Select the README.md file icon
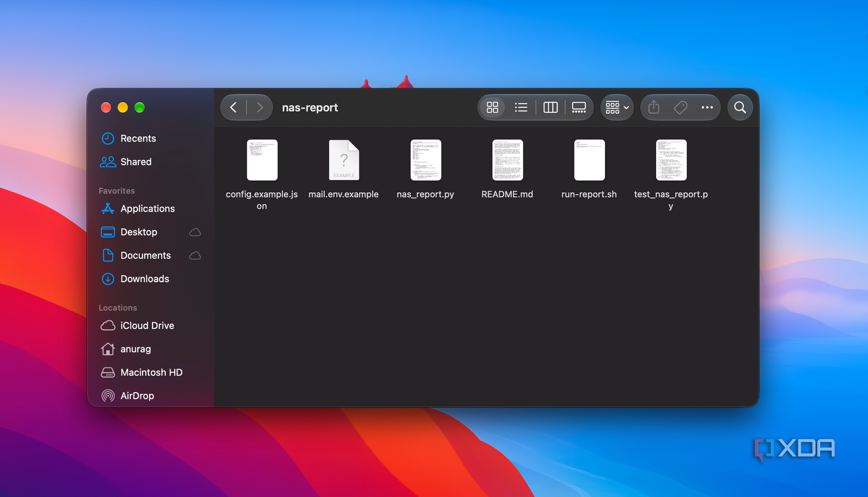 click(x=508, y=160)
